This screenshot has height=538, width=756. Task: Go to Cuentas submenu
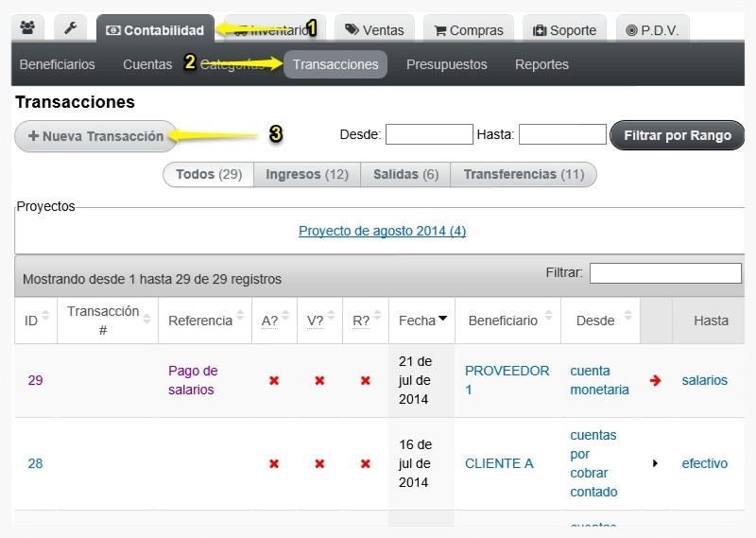(147, 64)
